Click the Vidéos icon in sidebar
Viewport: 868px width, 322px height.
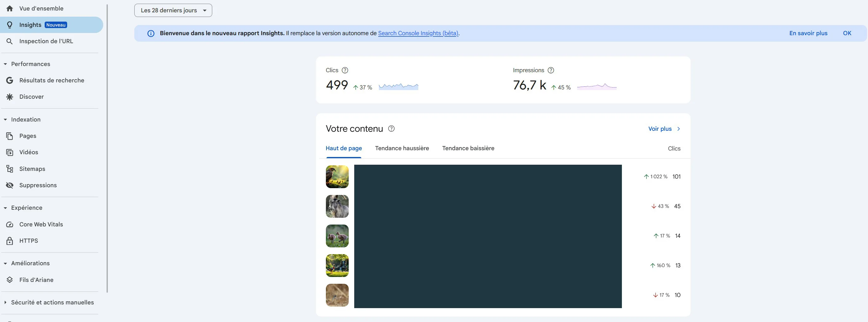point(10,153)
